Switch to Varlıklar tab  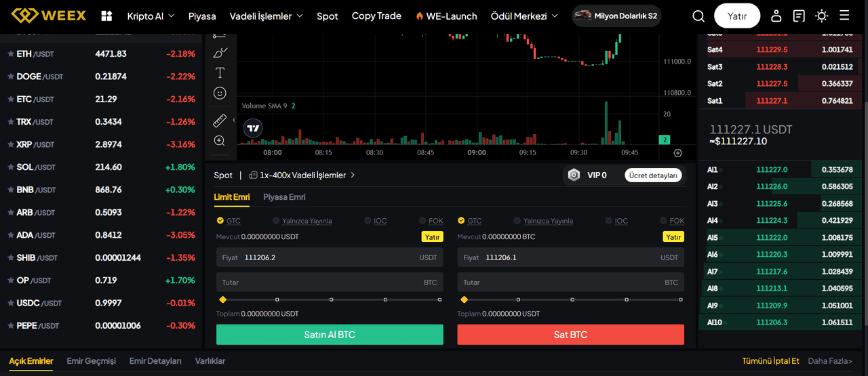210,361
